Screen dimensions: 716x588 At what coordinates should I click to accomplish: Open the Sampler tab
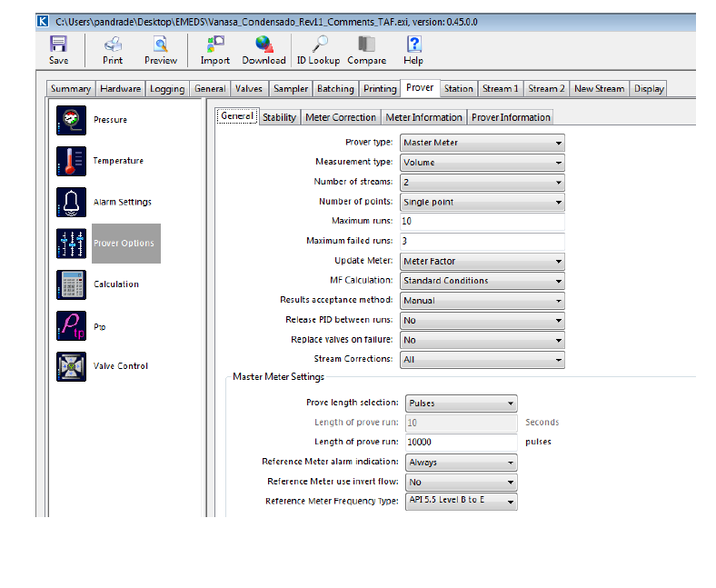tap(291, 89)
